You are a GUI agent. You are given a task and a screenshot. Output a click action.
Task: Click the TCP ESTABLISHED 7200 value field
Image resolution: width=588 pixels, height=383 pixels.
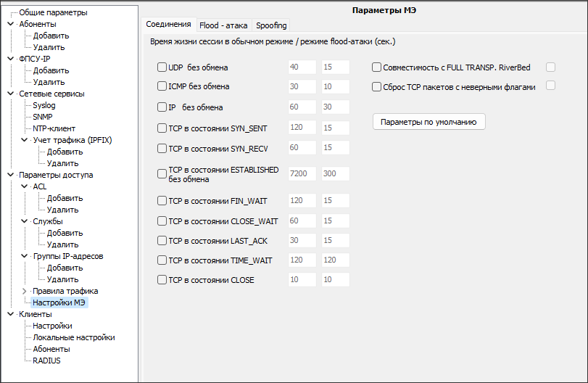[302, 174]
